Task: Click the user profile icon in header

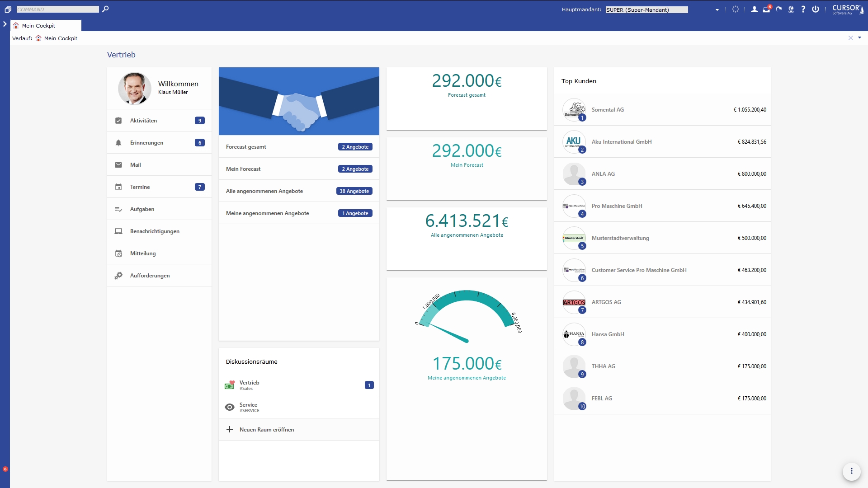Action: pyautogui.click(x=754, y=9)
